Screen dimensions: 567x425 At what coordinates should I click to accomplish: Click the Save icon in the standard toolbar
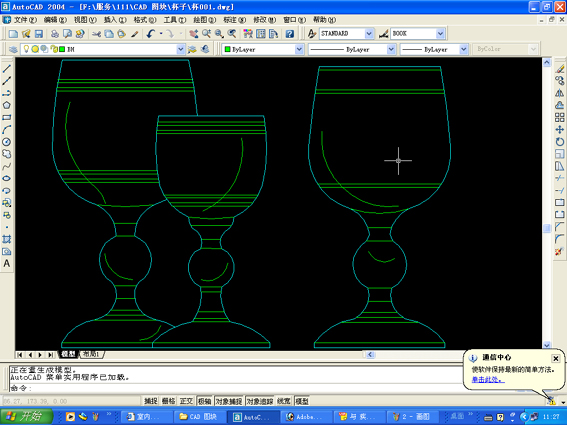coord(39,34)
